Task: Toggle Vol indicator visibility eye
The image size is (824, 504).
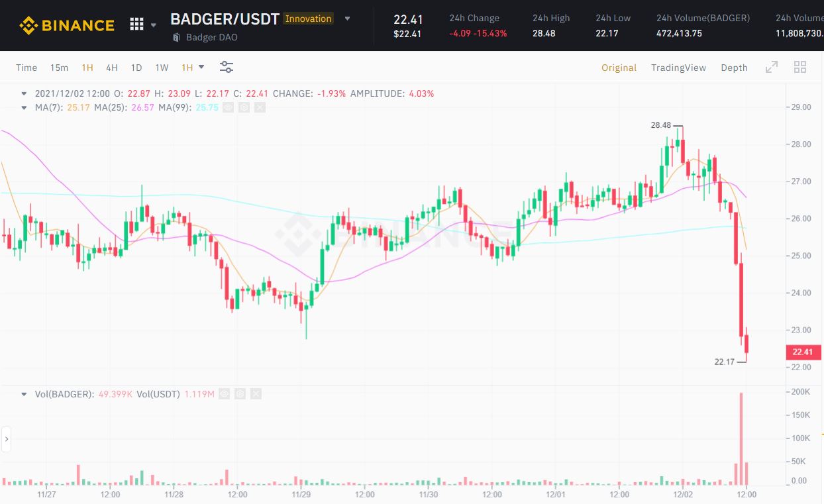Action: [x=225, y=394]
